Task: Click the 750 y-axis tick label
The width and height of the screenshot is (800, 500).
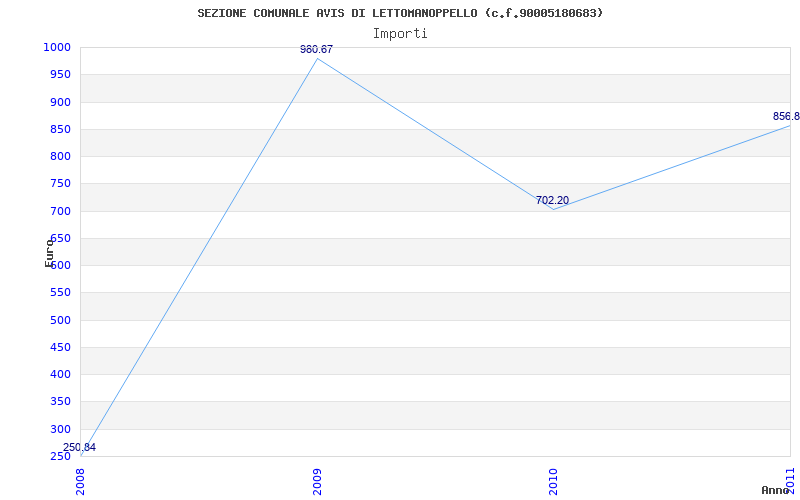Action: click(x=60, y=184)
